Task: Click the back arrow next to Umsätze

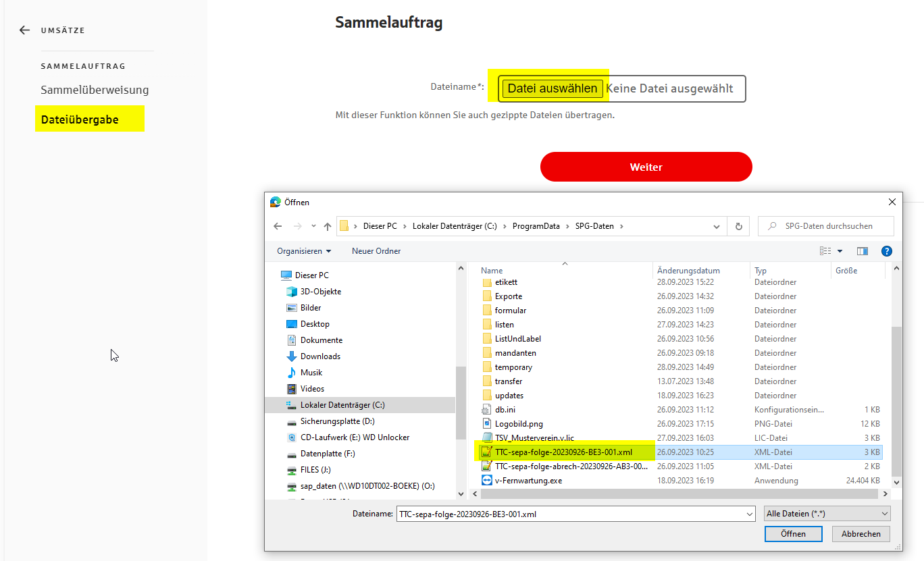Action: point(25,30)
